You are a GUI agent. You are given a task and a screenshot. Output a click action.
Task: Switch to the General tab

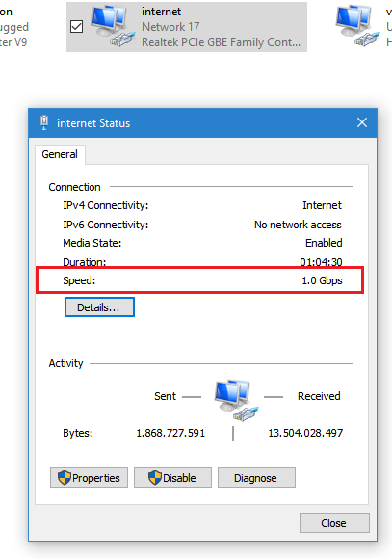pyautogui.click(x=60, y=154)
